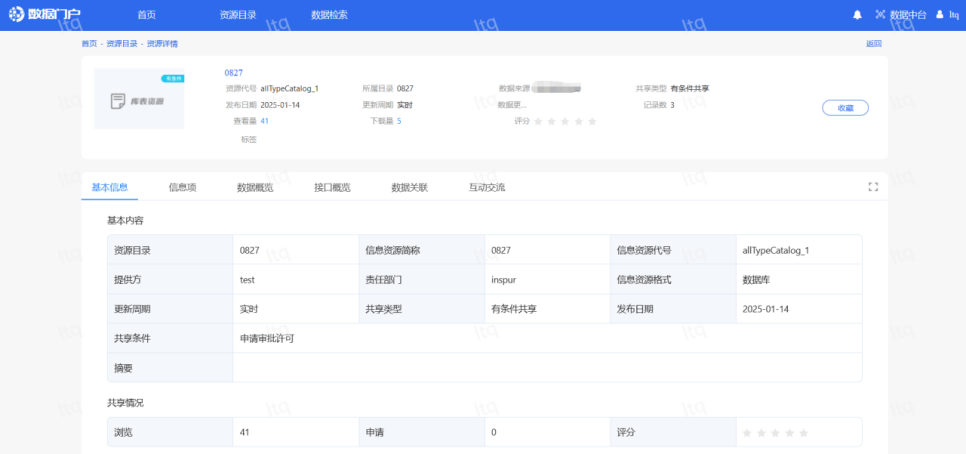Click the 收藏 button
The image size is (966, 454).
(845, 108)
